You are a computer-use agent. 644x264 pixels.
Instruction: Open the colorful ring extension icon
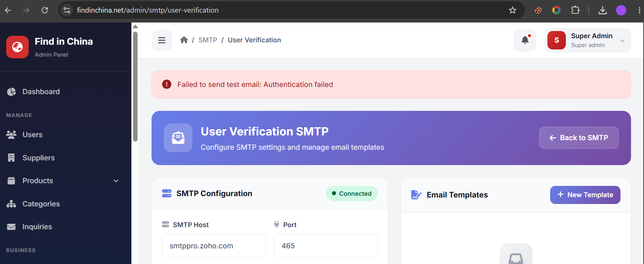[556, 10]
